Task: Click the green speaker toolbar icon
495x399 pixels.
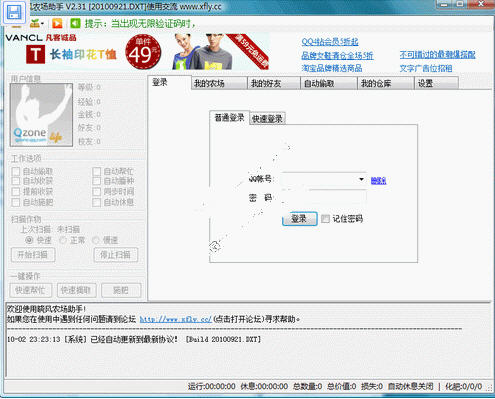Action: (75, 23)
